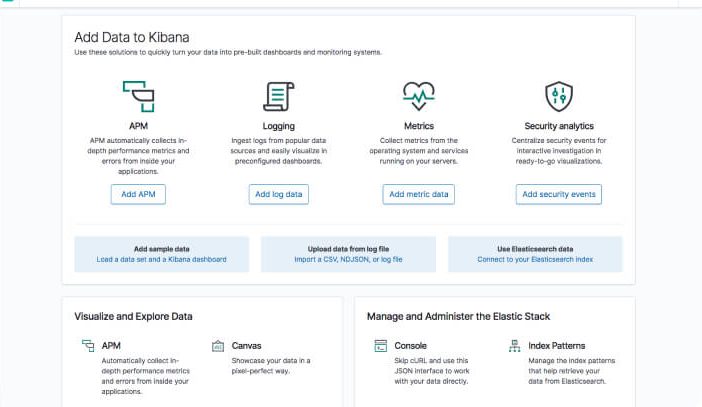Viewport: 702px width, 407px height.
Task: Click the Add Data to Kibana heading
Action: (x=132, y=37)
